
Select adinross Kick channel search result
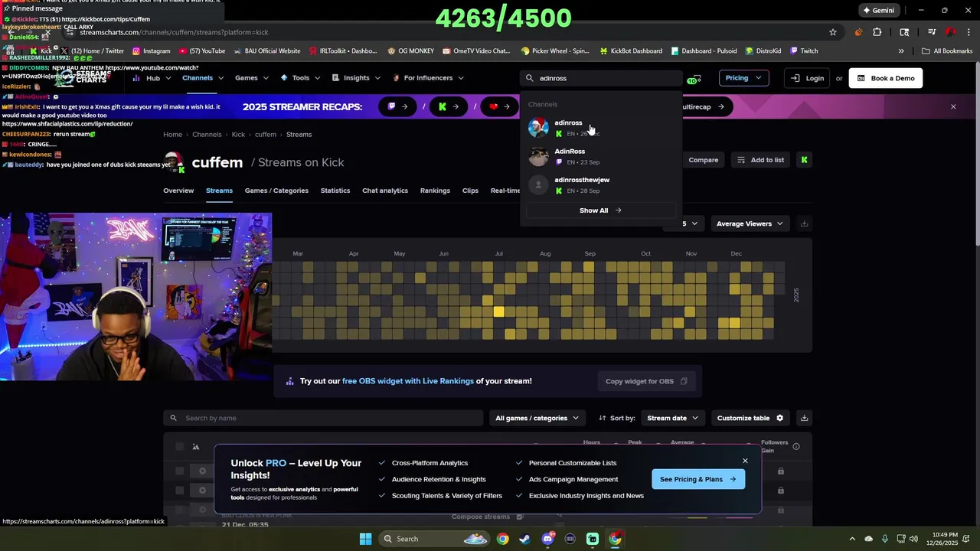pyautogui.click(x=601, y=128)
